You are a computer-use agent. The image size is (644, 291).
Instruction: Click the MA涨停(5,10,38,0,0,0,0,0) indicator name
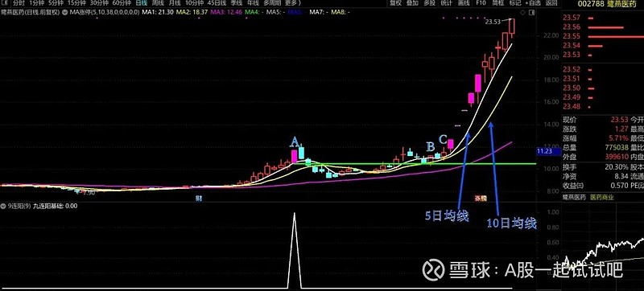pos(105,12)
